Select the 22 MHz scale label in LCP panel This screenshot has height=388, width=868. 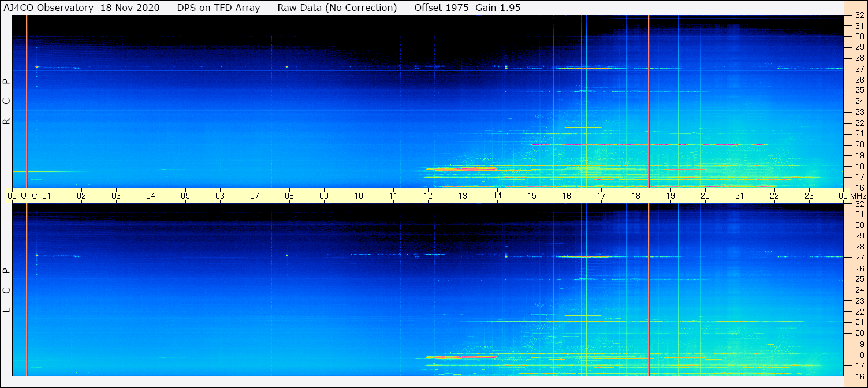click(x=859, y=312)
